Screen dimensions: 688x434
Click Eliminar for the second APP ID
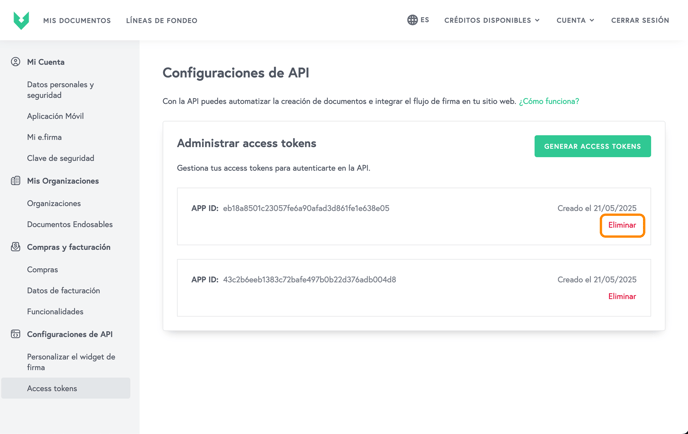pyautogui.click(x=622, y=296)
